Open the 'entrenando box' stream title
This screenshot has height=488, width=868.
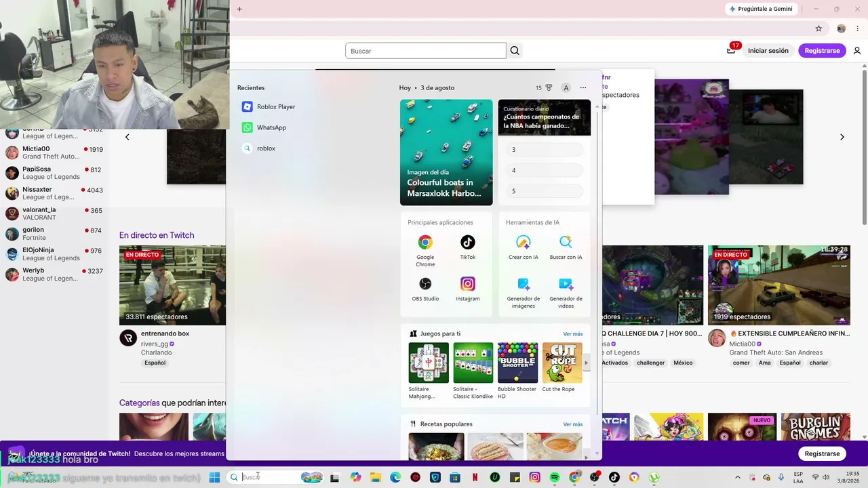tap(165, 333)
